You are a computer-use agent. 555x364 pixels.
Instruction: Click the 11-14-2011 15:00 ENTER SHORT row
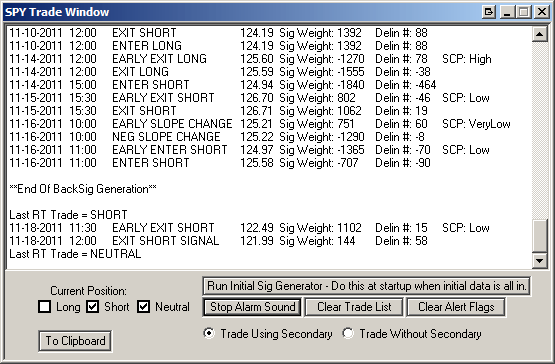(x=223, y=85)
